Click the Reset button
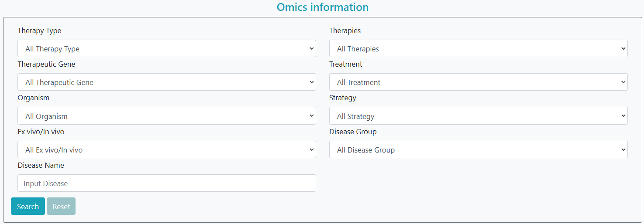 (x=61, y=206)
